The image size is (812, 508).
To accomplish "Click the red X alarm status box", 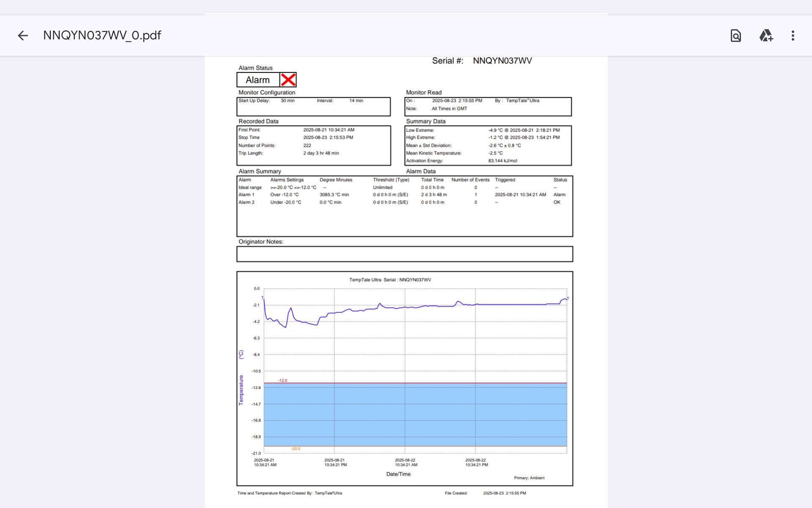I will pos(288,80).
